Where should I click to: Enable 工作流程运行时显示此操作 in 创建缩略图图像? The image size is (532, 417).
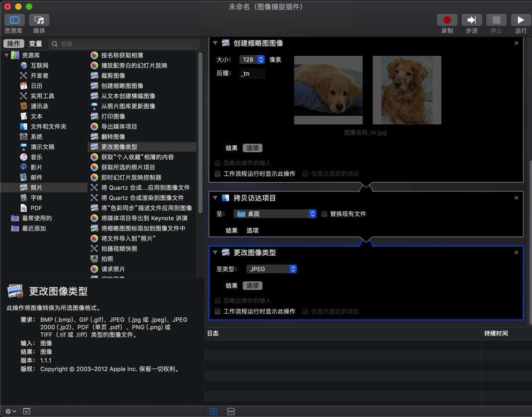(x=218, y=174)
